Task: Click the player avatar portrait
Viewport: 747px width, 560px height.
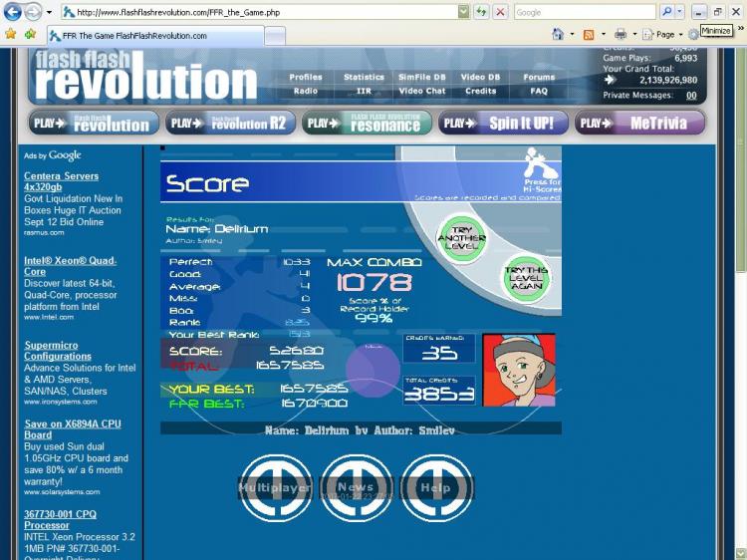Action: pyautogui.click(x=519, y=370)
